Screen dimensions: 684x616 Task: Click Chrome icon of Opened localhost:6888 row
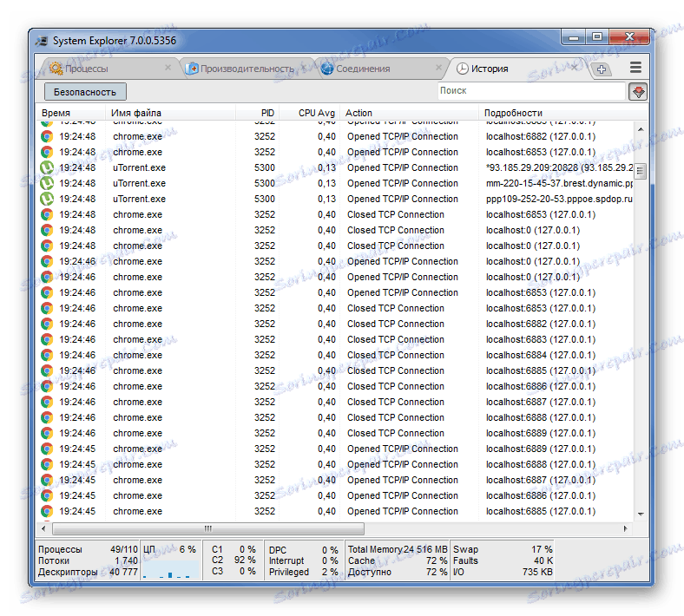point(47,464)
